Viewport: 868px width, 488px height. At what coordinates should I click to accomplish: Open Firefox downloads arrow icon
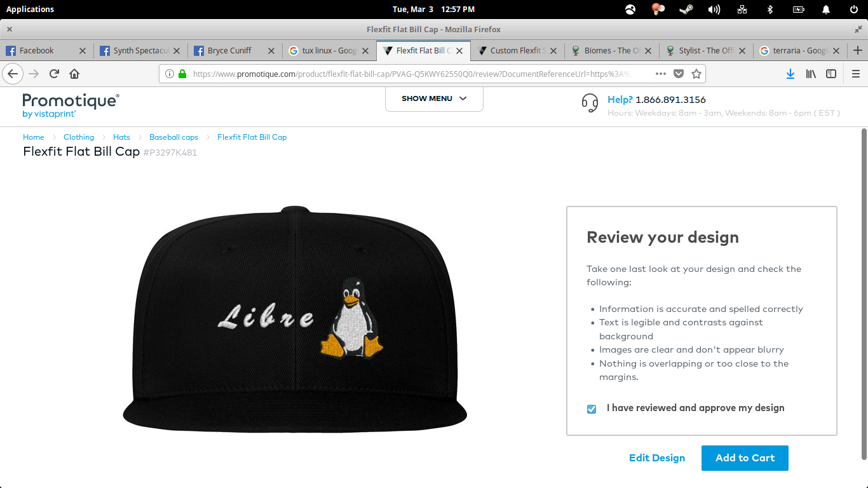pyautogui.click(x=790, y=74)
